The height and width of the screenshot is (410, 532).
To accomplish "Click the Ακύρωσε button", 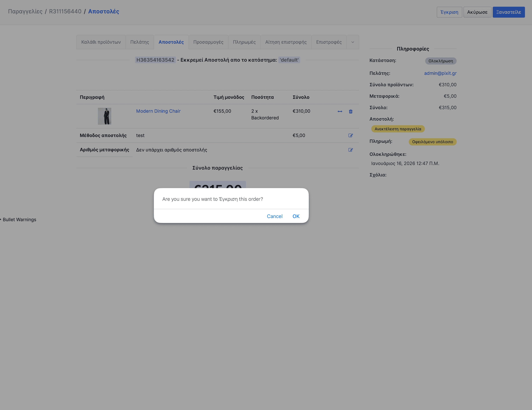I will [477, 12].
